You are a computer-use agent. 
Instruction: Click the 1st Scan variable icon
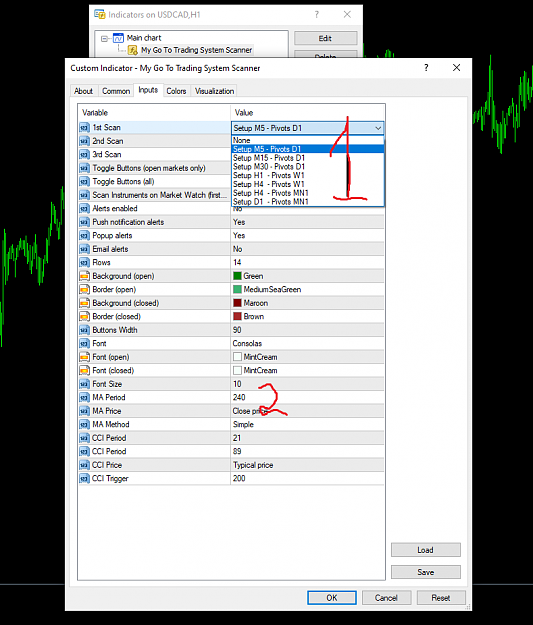pyautogui.click(x=84, y=128)
